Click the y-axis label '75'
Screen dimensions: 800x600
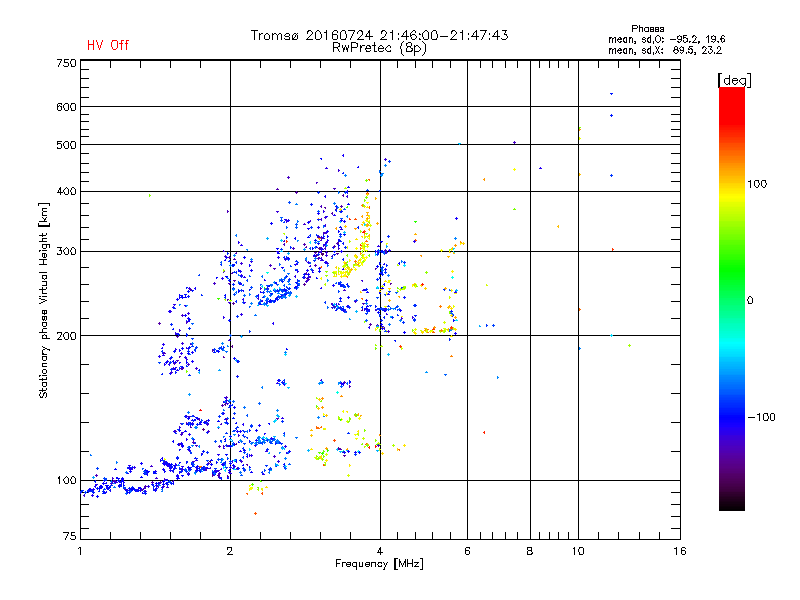pyautogui.click(x=70, y=536)
